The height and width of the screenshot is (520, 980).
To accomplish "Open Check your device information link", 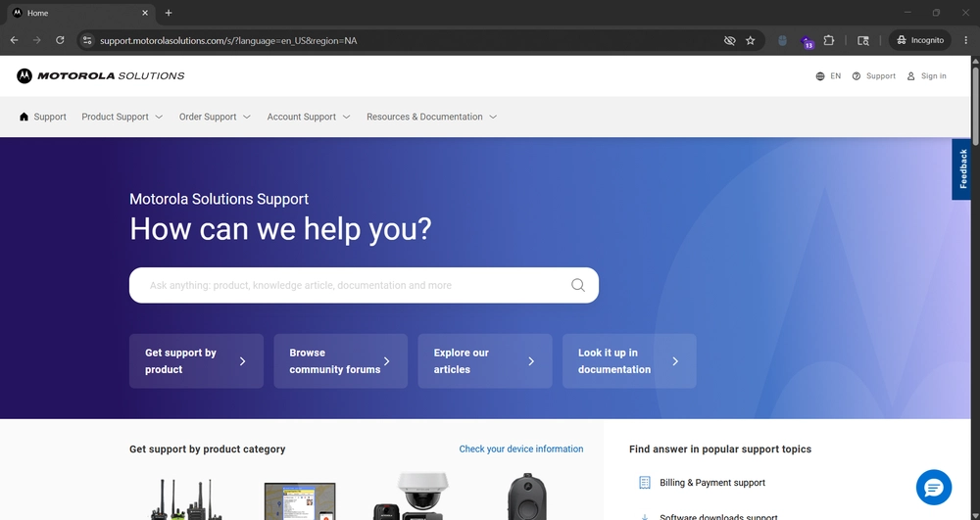I will click(x=521, y=449).
